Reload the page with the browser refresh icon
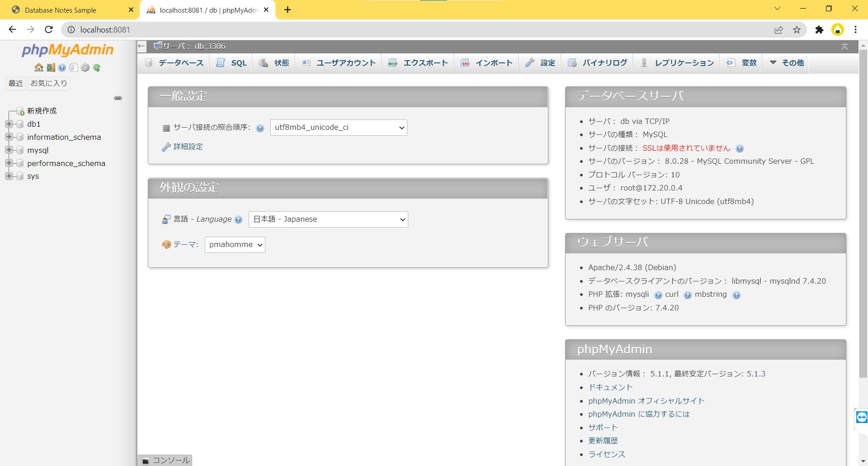 click(49, 29)
